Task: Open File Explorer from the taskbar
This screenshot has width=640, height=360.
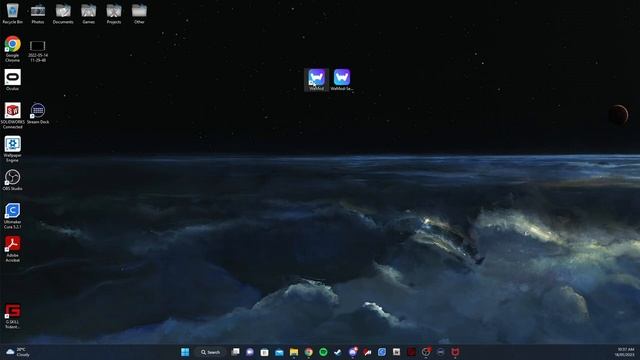Action: point(294,352)
